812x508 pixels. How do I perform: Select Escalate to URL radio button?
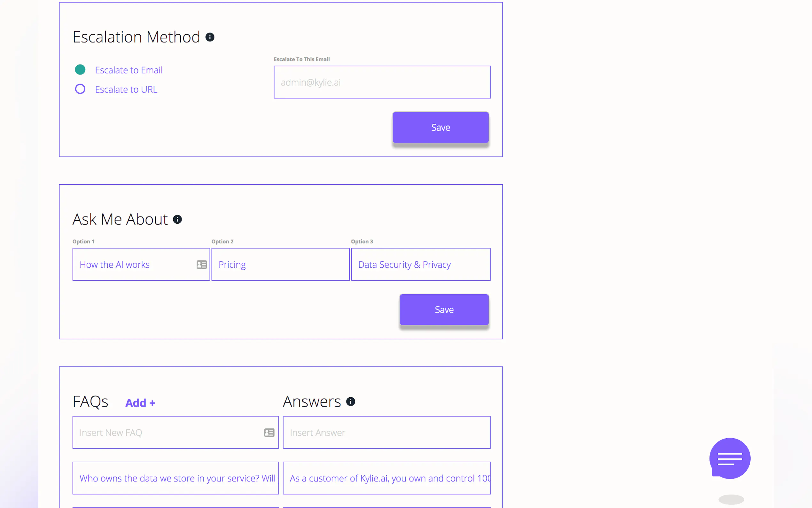tap(80, 89)
